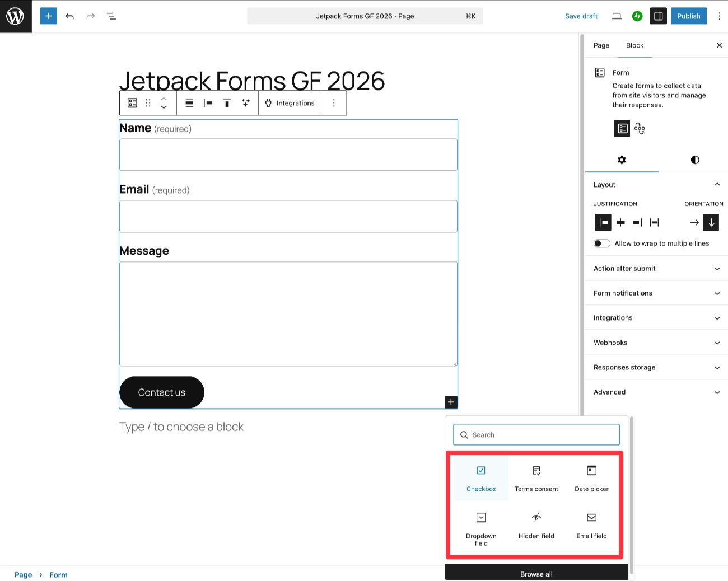Screen dimensions: 728x581
Task: Expand the Action after submit section
Action: coord(655,269)
